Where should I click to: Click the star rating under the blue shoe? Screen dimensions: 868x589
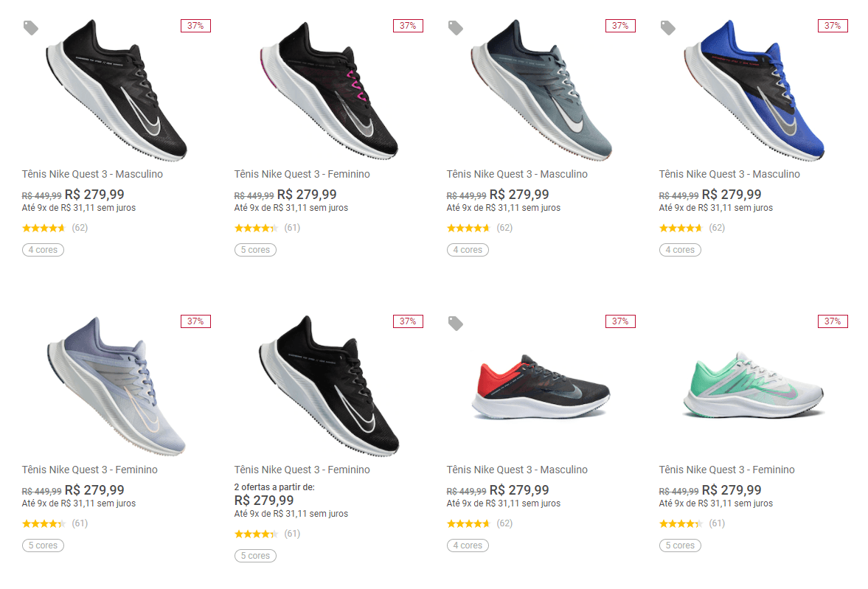tap(681, 228)
